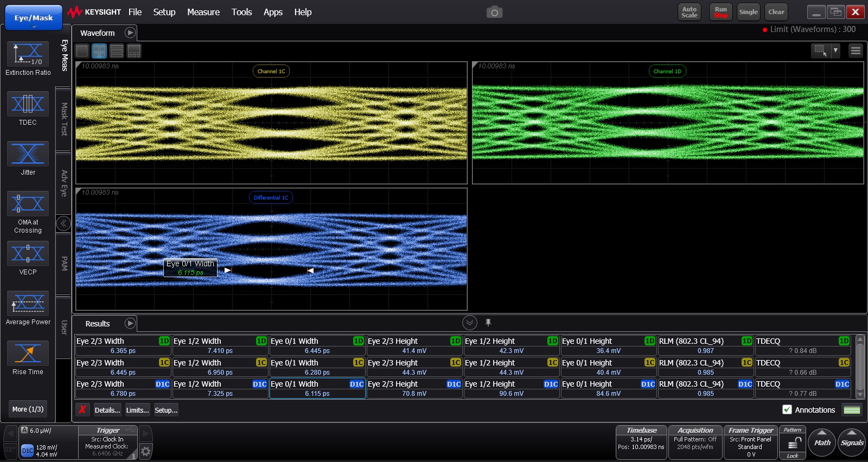Open the Eye/Mask mode dropdown
The height and width of the screenshot is (462, 868).
pyautogui.click(x=34, y=18)
